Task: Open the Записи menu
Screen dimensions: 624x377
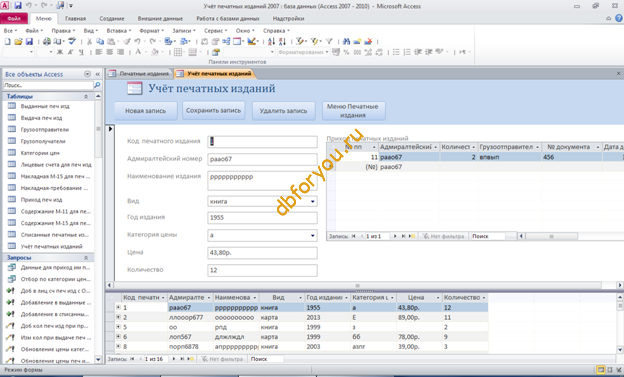Action: [x=183, y=30]
